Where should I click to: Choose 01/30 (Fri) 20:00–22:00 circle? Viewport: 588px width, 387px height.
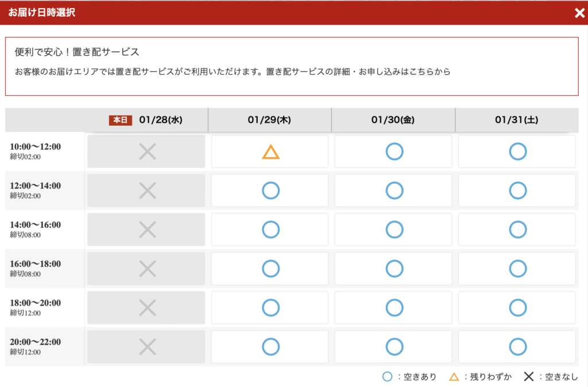coord(394,347)
